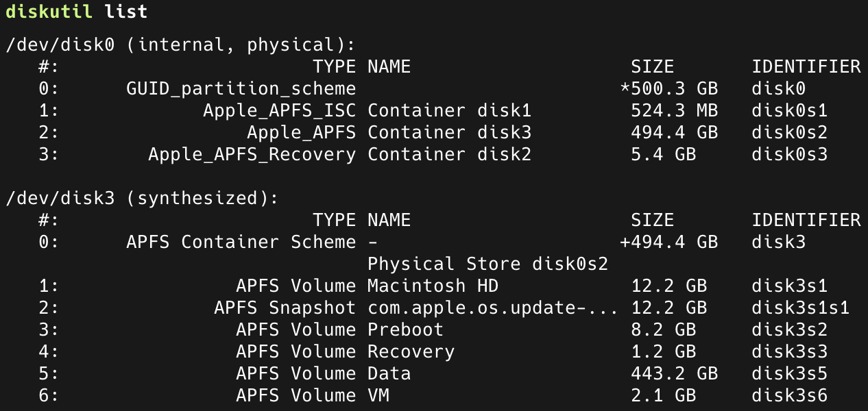Image resolution: width=868 pixels, height=411 pixels.
Task: Click the disk0s1 identifier
Action: click(x=789, y=110)
